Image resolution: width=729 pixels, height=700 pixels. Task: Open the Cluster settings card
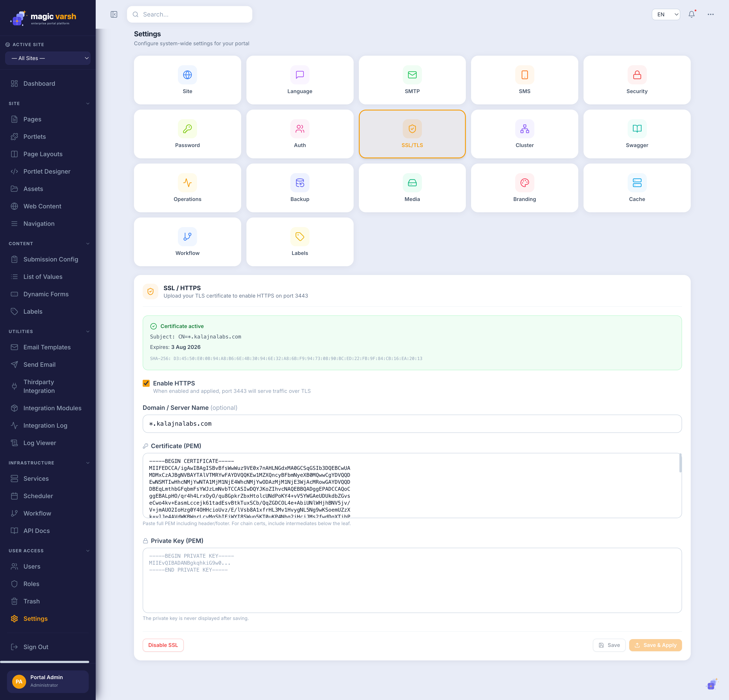[524, 134]
